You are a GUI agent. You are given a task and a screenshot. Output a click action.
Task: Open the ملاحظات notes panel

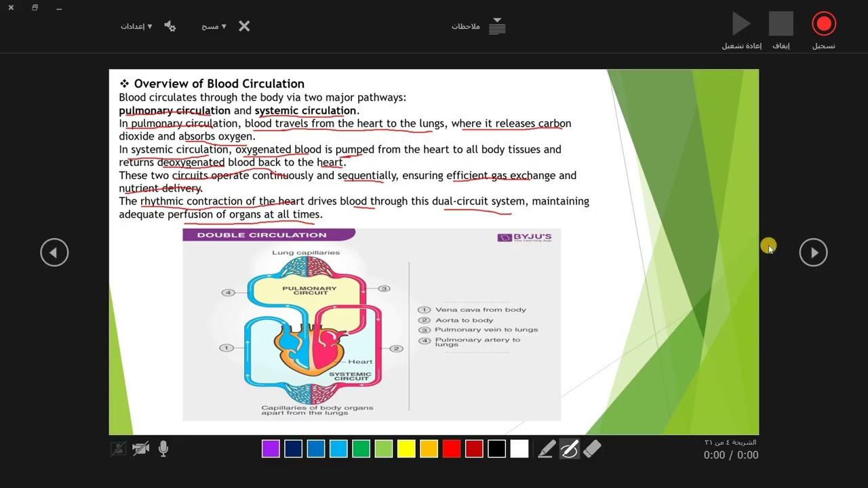479,26
